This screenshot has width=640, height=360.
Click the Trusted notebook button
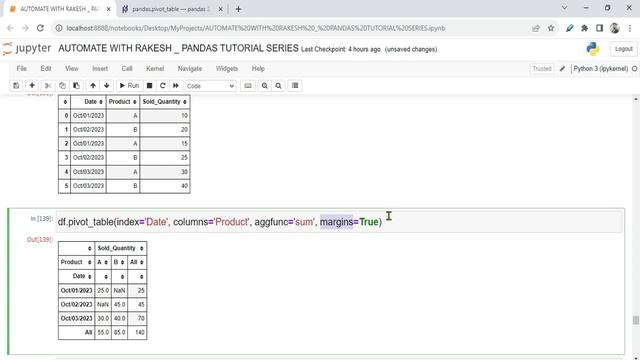542,69
